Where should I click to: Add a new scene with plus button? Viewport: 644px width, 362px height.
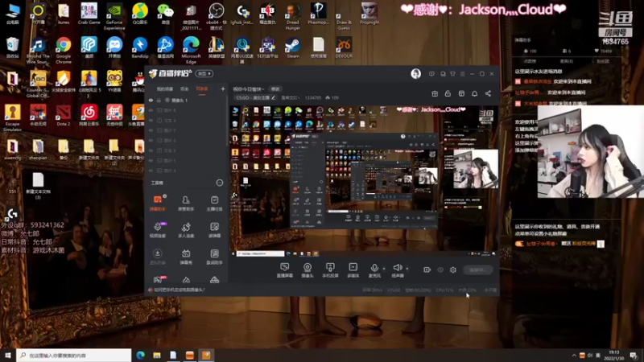coord(223,88)
